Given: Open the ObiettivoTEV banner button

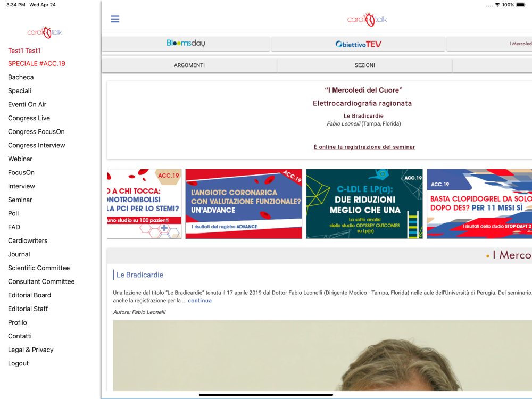Looking at the screenshot, I should click(x=358, y=44).
